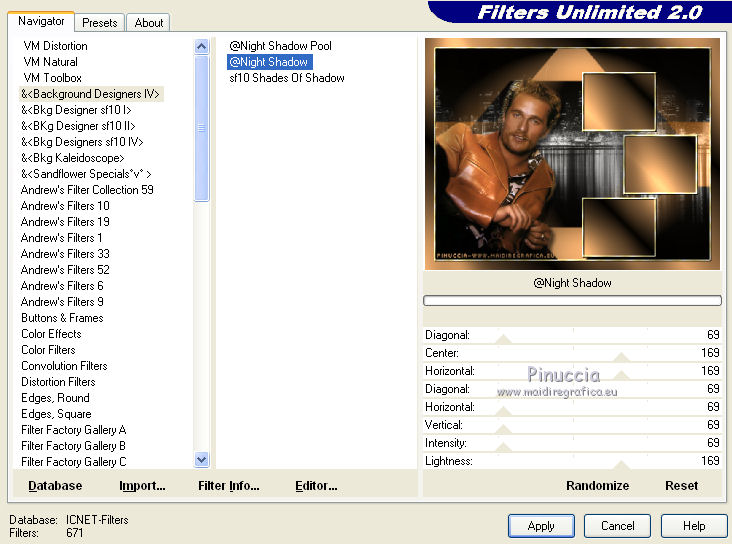732x544 pixels.
Task: Select Convolution Filters category
Action: coord(64,366)
